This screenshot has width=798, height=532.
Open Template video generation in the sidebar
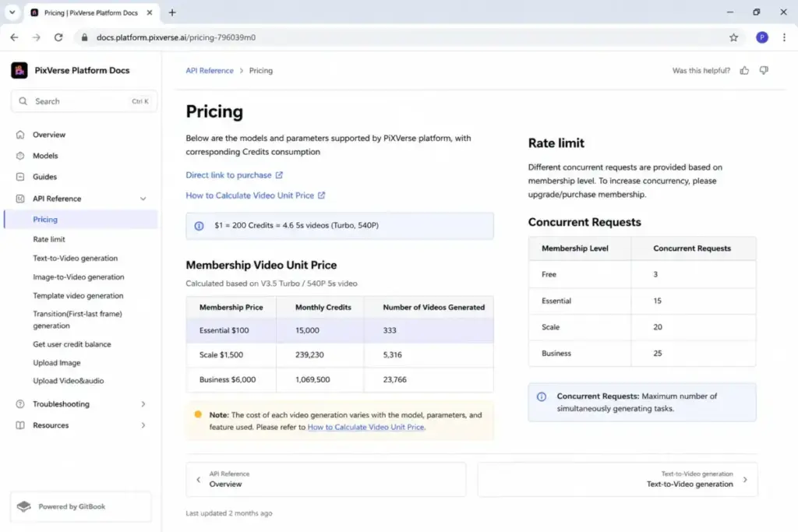78,295
